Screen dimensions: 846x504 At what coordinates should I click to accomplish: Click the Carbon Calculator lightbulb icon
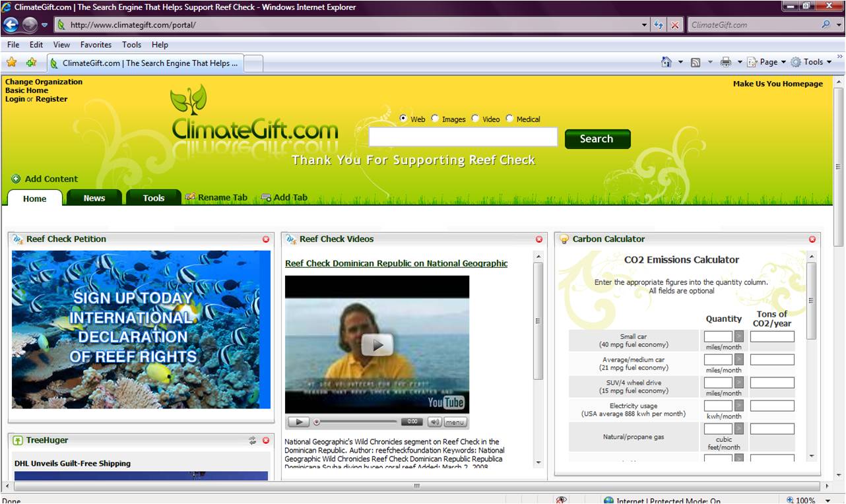click(x=564, y=239)
